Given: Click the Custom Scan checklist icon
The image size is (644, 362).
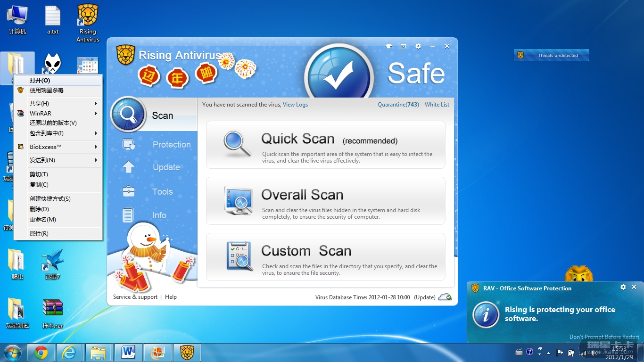Looking at the screenshot, I should point(239,256).
